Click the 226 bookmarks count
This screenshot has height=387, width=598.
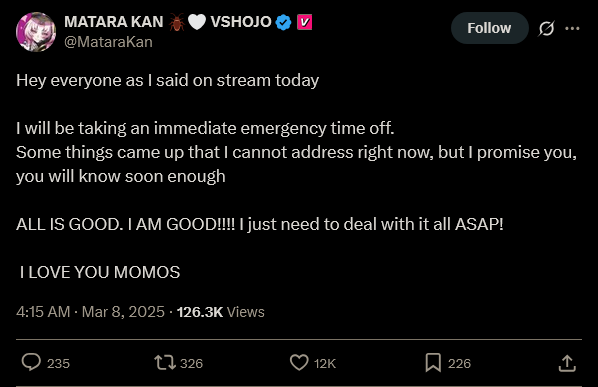pyautogui.click(x=460, y=363)
